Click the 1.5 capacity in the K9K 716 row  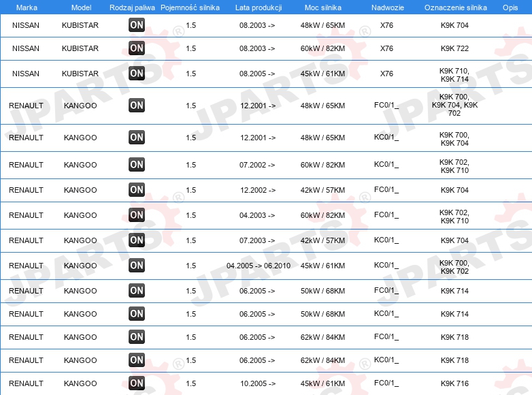[191, 383]
